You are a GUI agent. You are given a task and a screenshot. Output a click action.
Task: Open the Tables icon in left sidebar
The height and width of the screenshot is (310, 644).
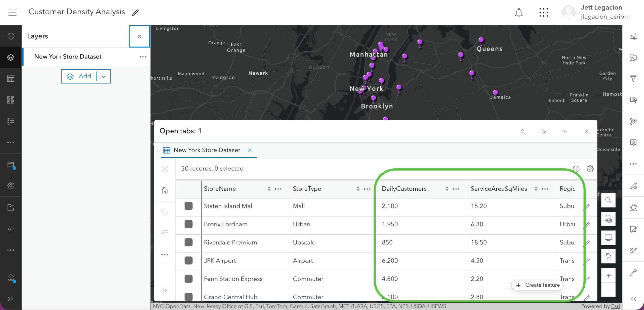click(x=11, y=79)
